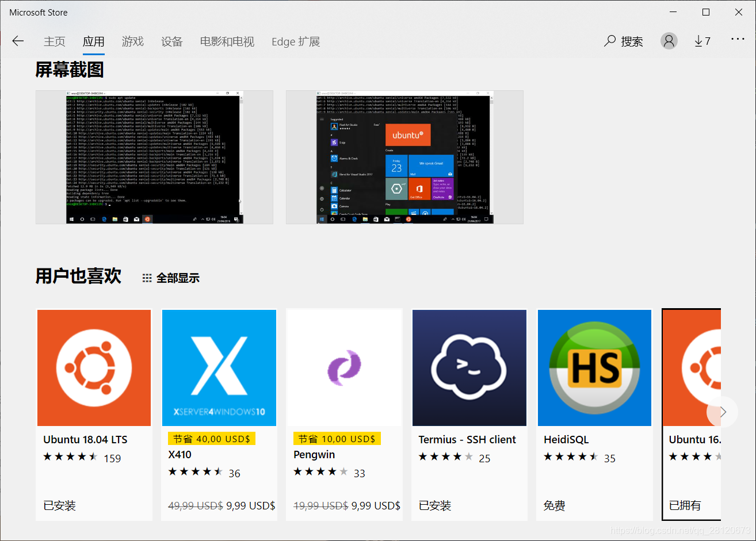Viewport: 756px width, 541px height.
Task: Minimize the Microsoft Store window
Action: [x=673, y=12]
